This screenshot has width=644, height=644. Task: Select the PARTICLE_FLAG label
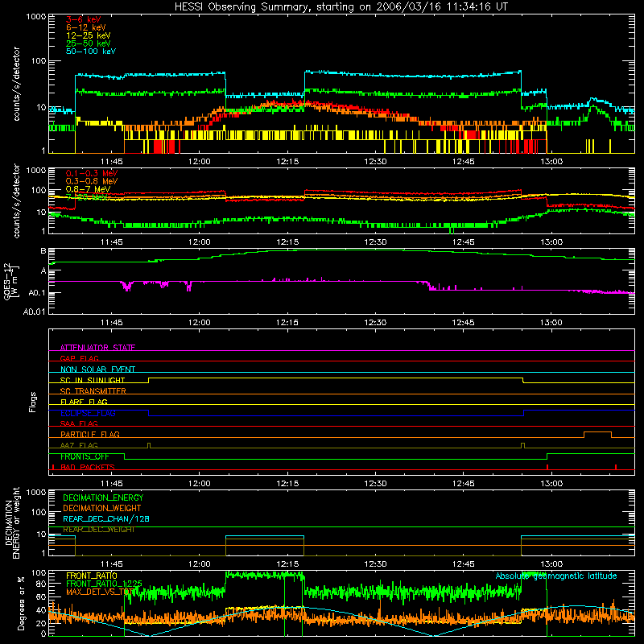pyautogui.click(x=89, y=435)
